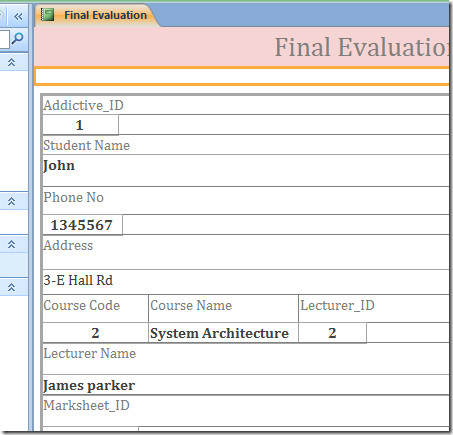The width and height of the screenshot is (453, 435).
Task: Collapse the topmost navigation group chevron
Action: (x=11, y=62)
